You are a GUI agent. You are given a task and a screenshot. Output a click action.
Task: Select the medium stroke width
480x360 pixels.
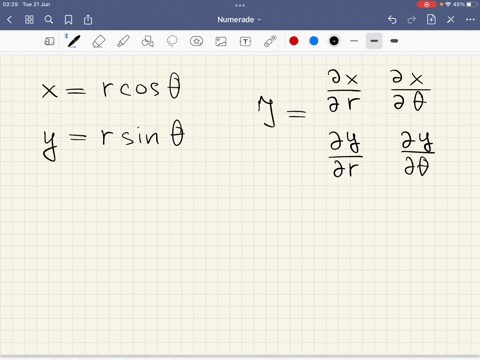click(x=374, y=41)
